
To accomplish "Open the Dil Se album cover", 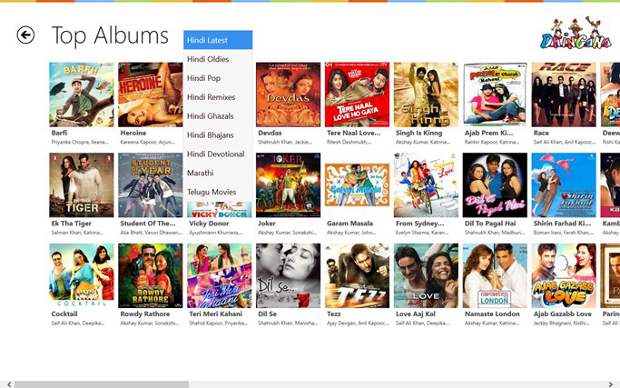I will (288, 276).
